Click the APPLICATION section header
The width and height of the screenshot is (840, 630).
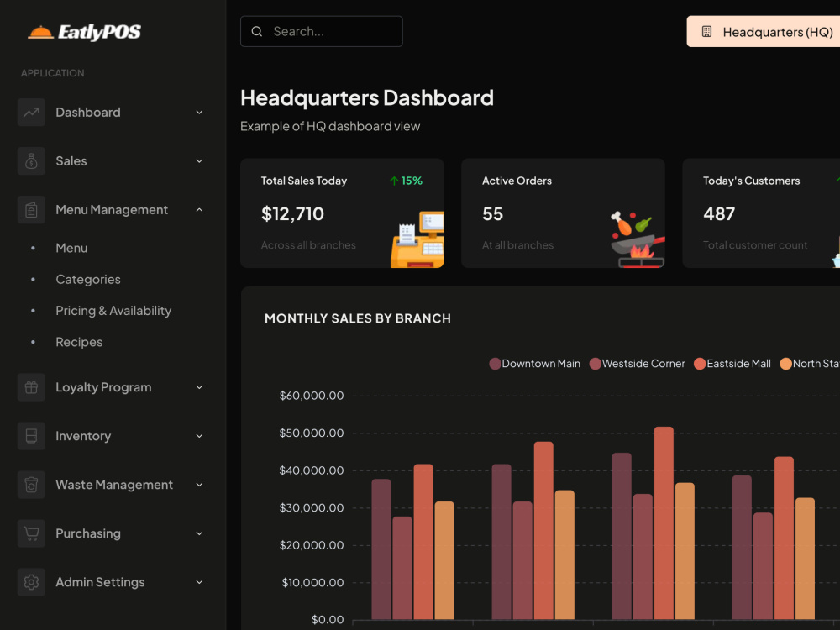(52, 73)
